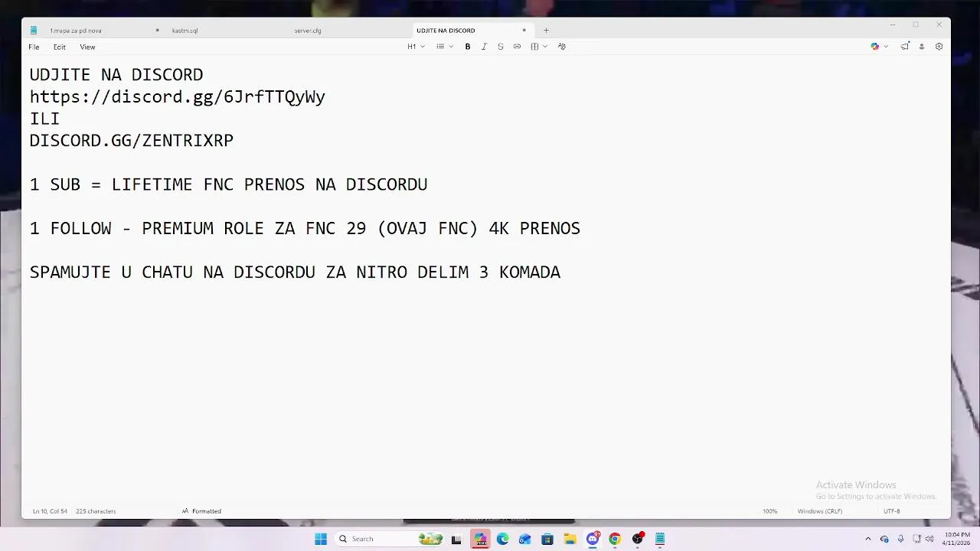
Task: Click the SPAMUJTE U CHATU line
Action: (x=295, y=272)
